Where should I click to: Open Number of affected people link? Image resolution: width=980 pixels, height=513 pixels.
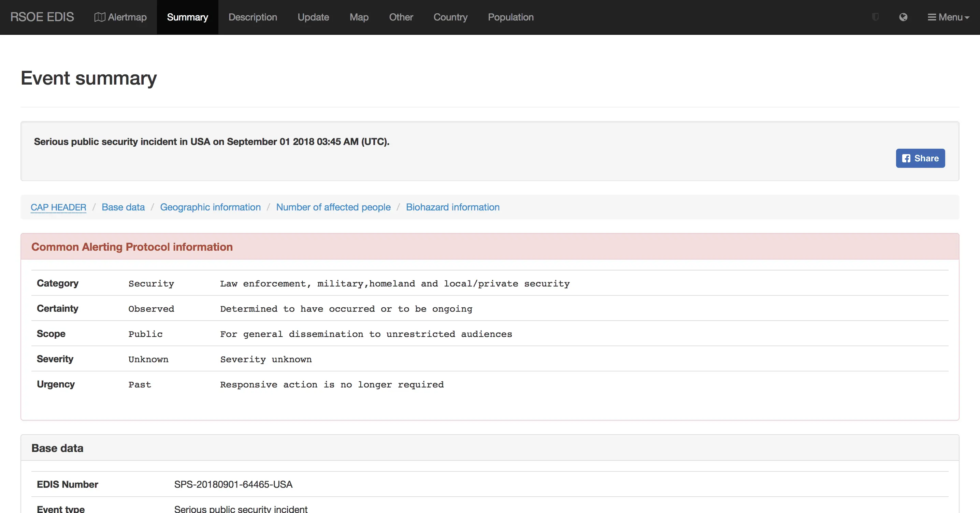[x=333, y=207]
